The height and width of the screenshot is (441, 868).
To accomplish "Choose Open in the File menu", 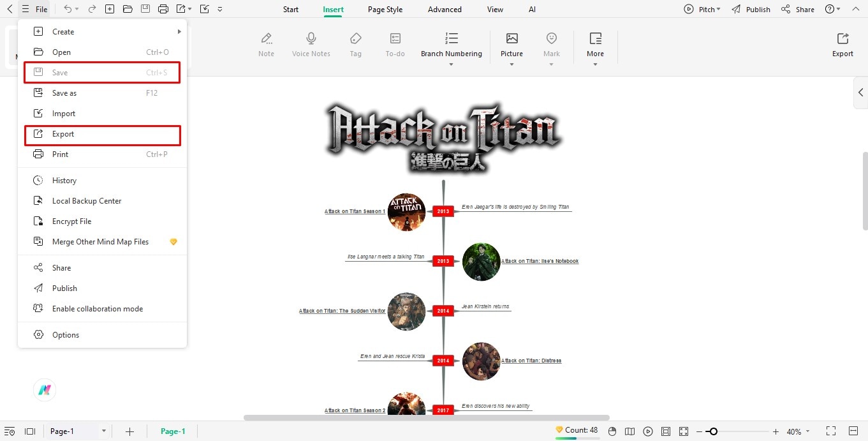I will point(102,52).
